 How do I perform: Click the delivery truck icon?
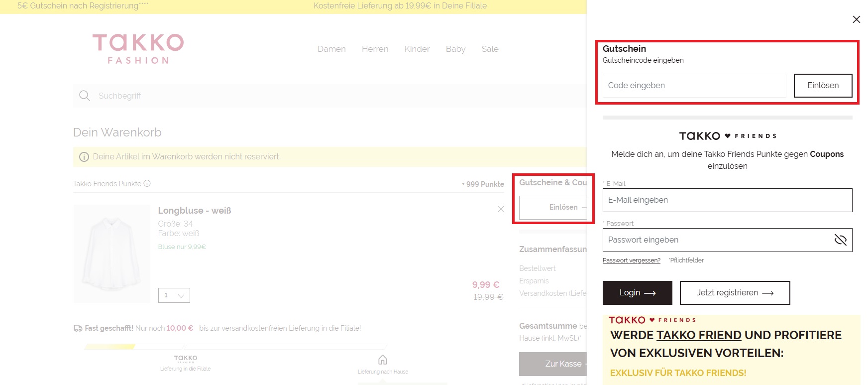pyautogui.click(x=78, y=328)
